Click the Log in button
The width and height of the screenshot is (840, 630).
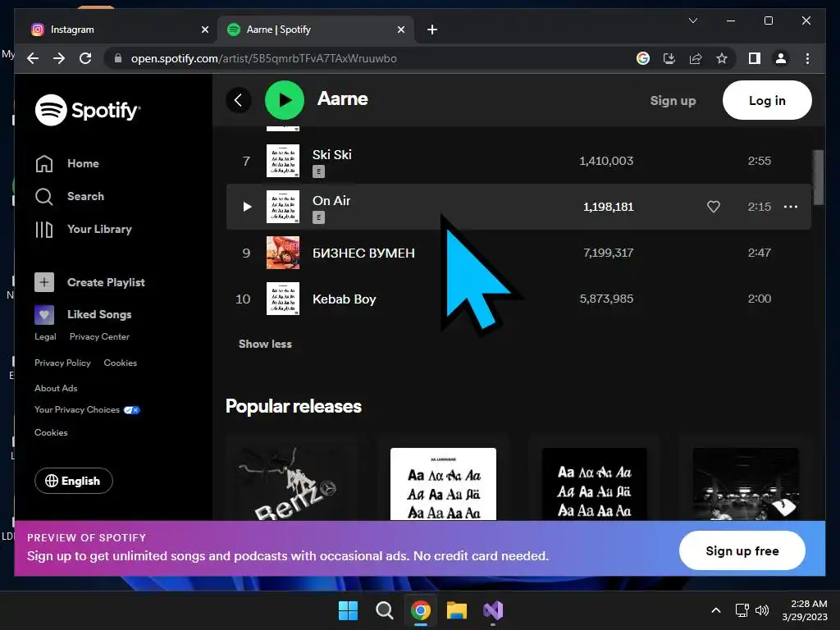767,100
